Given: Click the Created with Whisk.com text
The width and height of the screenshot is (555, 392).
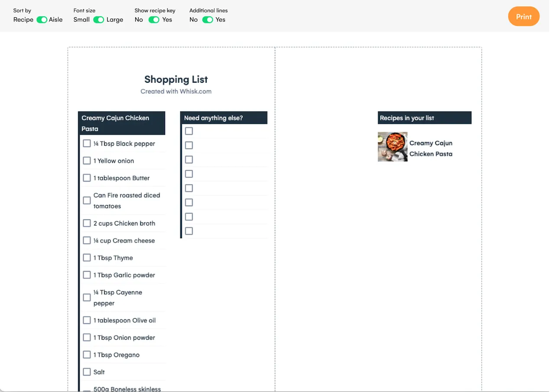Looking at the screenshot, I should click(x=176, y=91).
